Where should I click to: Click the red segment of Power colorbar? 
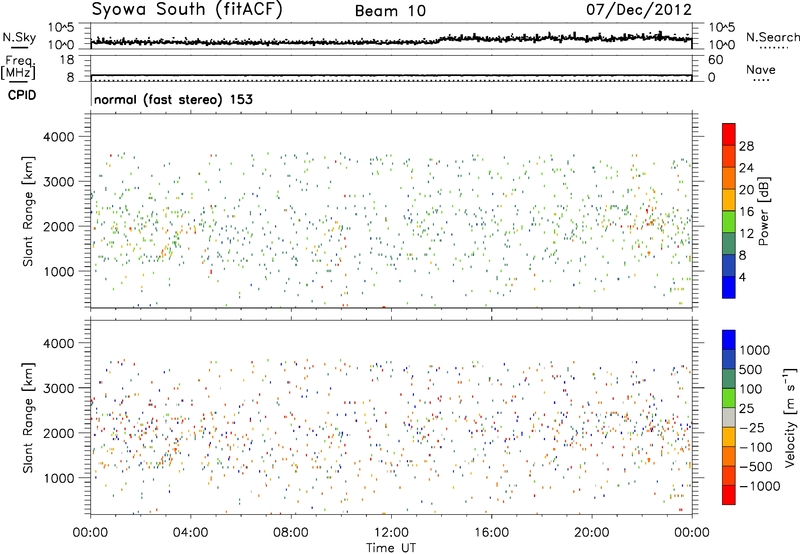[x=729, y=134]
